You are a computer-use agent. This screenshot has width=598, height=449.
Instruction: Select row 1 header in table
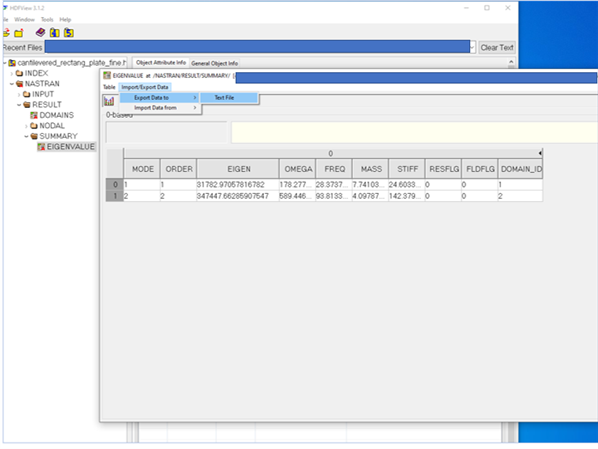coord(114,196)
